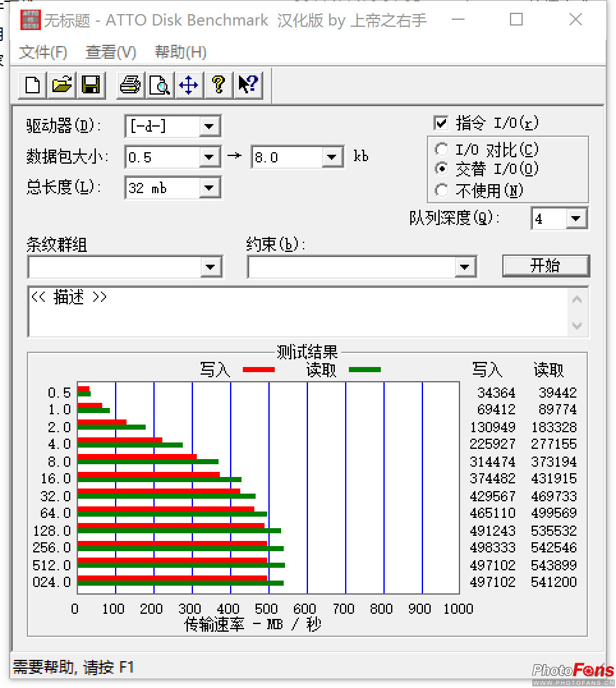Open the 驱动器 drive dropdown showing [-d-]
Screen dimensions: 616x688
[210, 126]
